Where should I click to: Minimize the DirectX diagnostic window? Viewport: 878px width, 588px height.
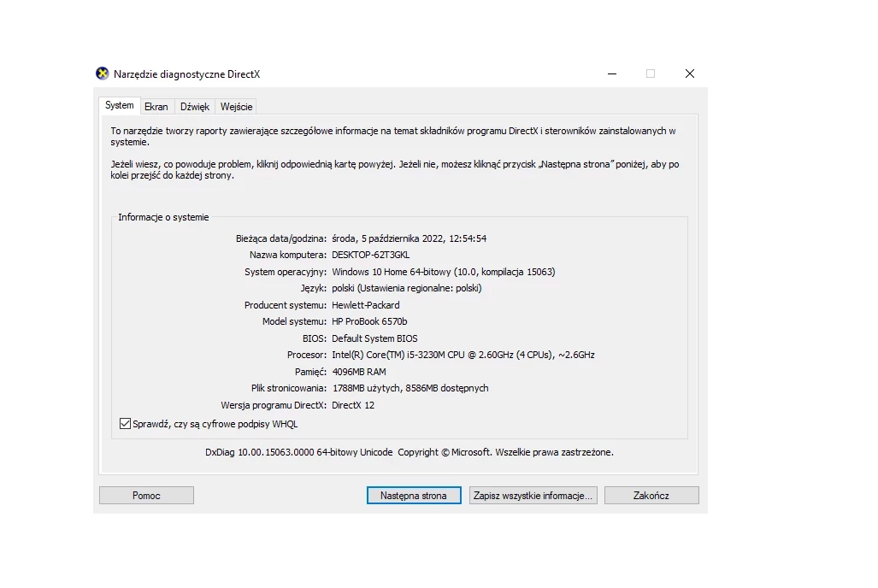pos(611,73)
